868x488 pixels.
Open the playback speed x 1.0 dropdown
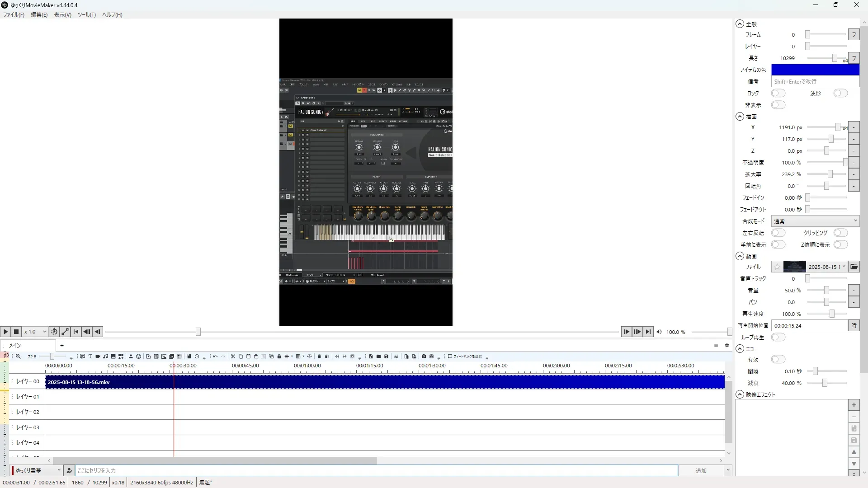[x=35, y=332]
